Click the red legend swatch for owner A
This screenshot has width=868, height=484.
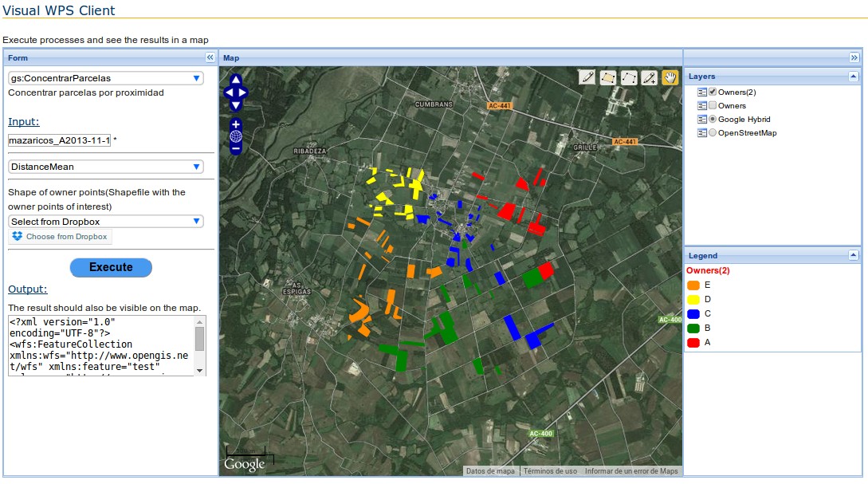693,343
